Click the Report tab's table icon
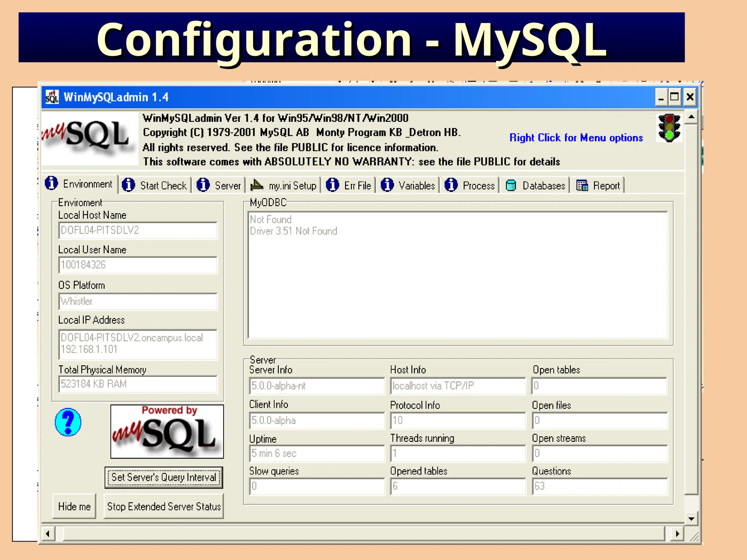This screenshot has height=560, width=747. tap(582, 185)
